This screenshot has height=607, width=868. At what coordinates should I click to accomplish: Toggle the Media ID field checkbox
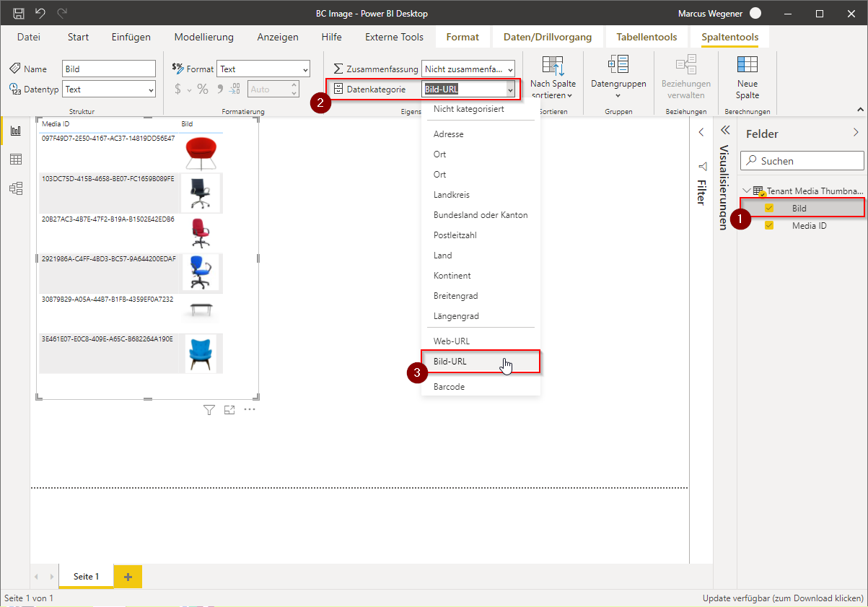point(769,225)
